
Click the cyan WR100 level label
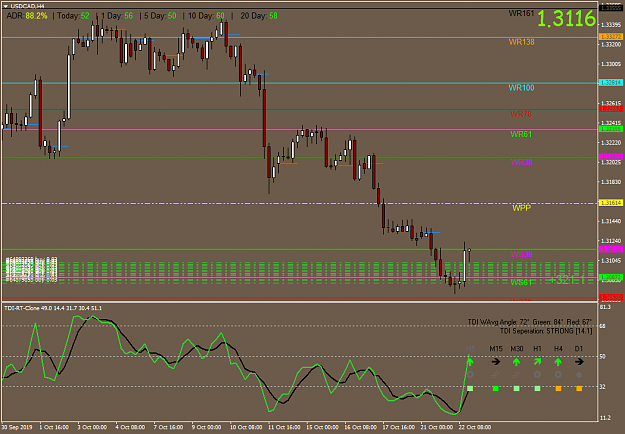click(521, 88)
